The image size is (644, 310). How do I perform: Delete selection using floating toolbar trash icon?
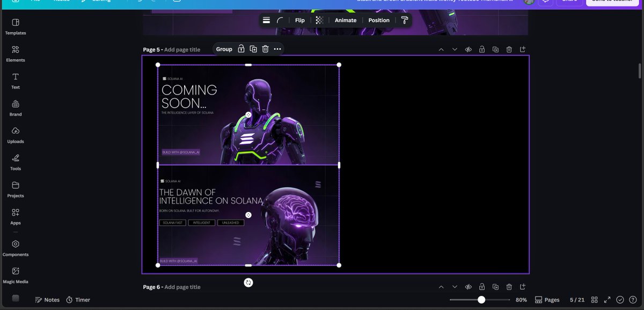[x=265, y=49]
